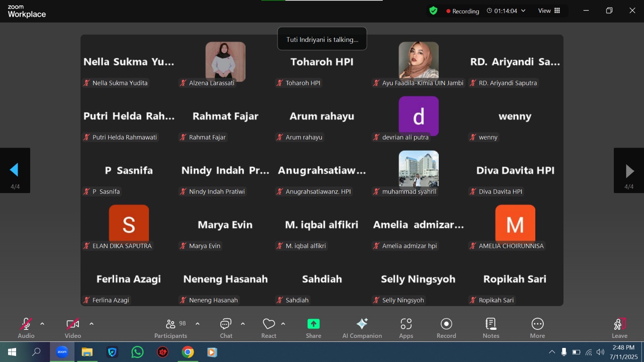Leave the meeting
This screenshot has width=644, height=362.
(619, 329)
